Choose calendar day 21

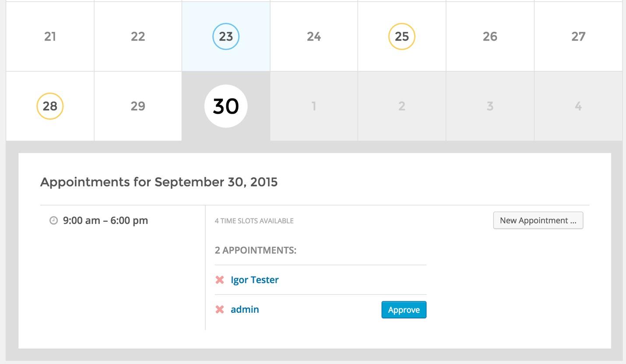tap(50, 36)
